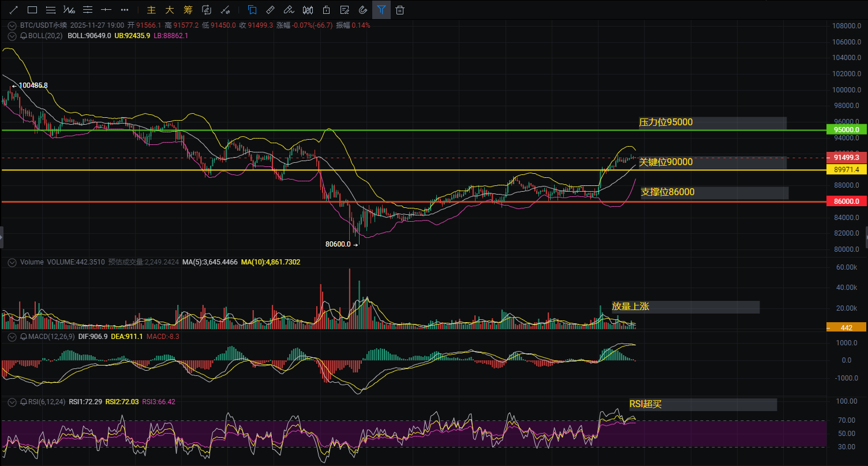Toggle the highlighted funnel filter button
Screen dimensions: 868x466
point(381,10)
